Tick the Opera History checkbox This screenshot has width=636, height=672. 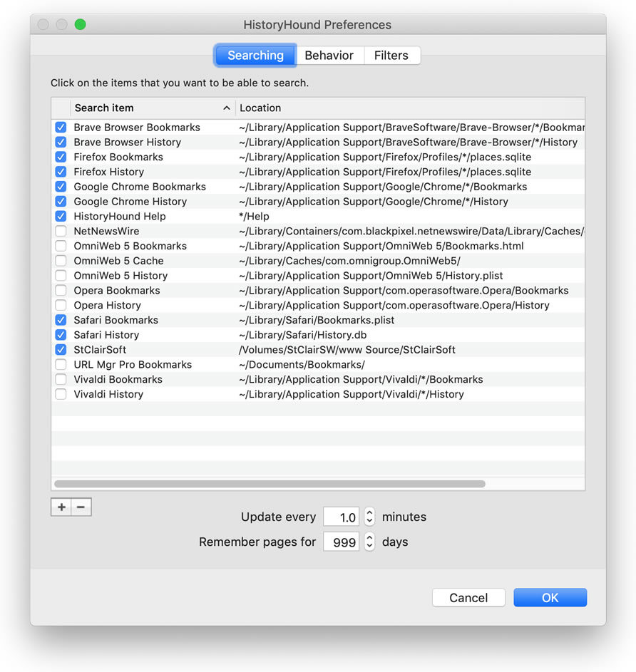point(61,306)
